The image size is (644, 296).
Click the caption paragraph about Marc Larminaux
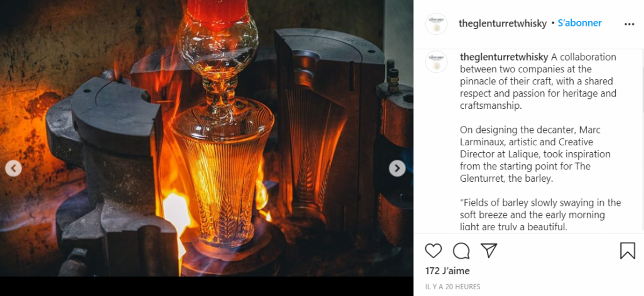click(x=535, y=154)
